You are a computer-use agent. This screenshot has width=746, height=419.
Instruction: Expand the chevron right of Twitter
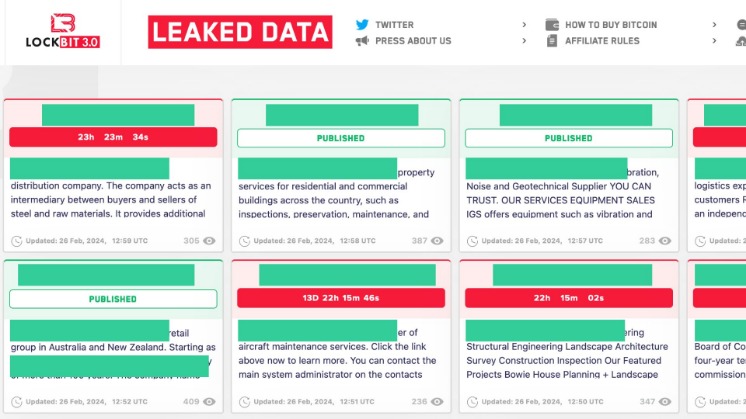pos(524,24)
